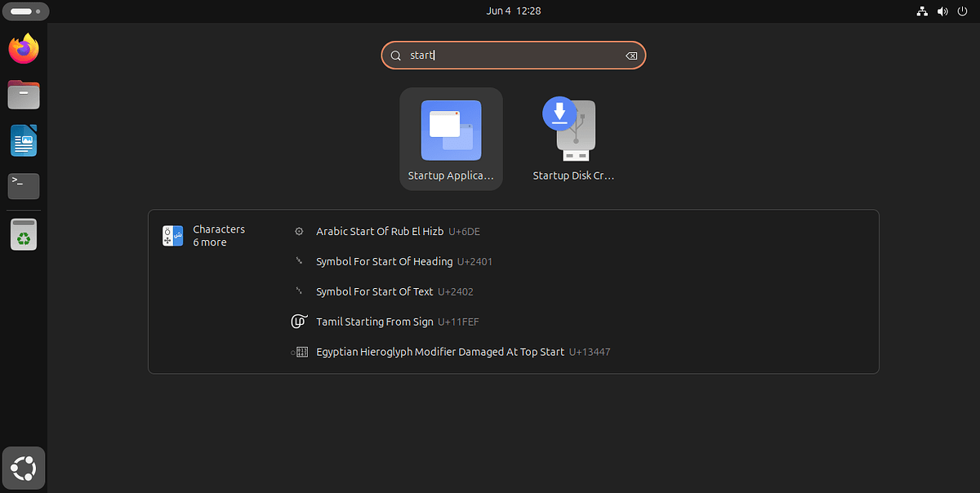Clear the search text field
980x493 pixels.
point(630,56)
